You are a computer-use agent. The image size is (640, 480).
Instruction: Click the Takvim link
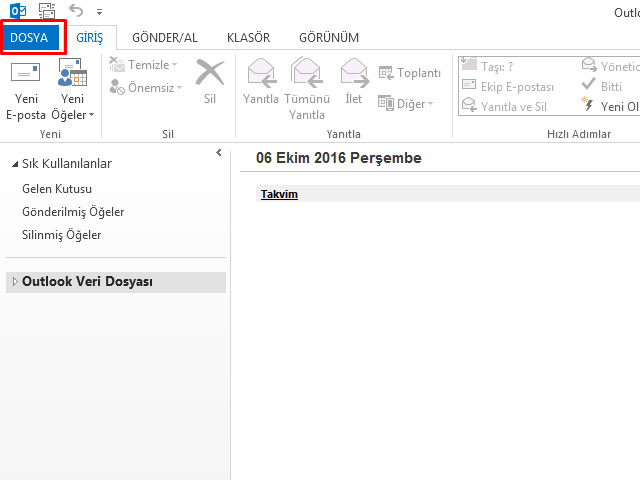click(279, 194)
